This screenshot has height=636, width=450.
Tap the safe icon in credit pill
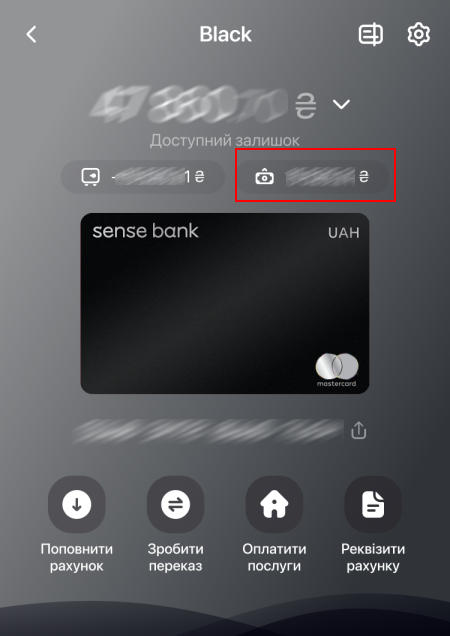[90, 177]
